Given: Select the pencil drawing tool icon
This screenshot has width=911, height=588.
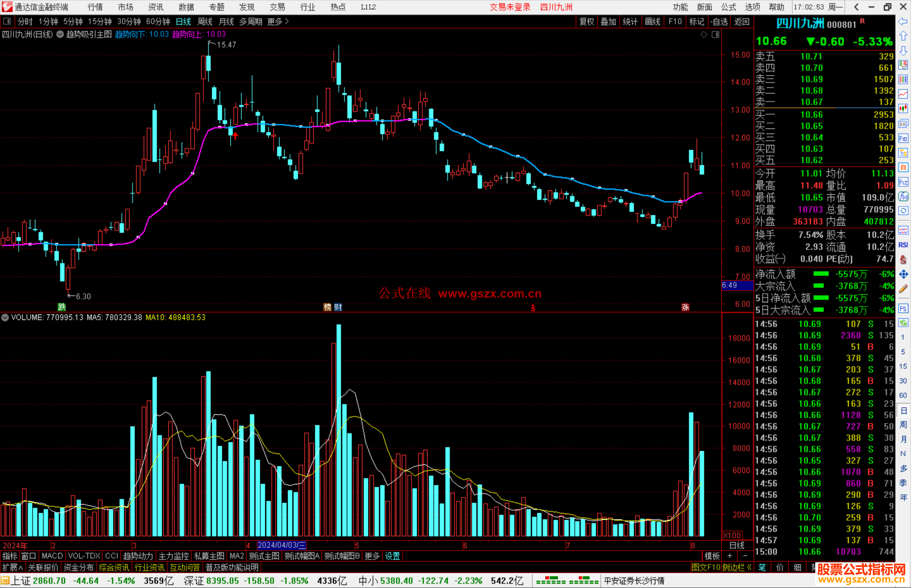Looking at the screenshot, I should click(x=903, y=289).
